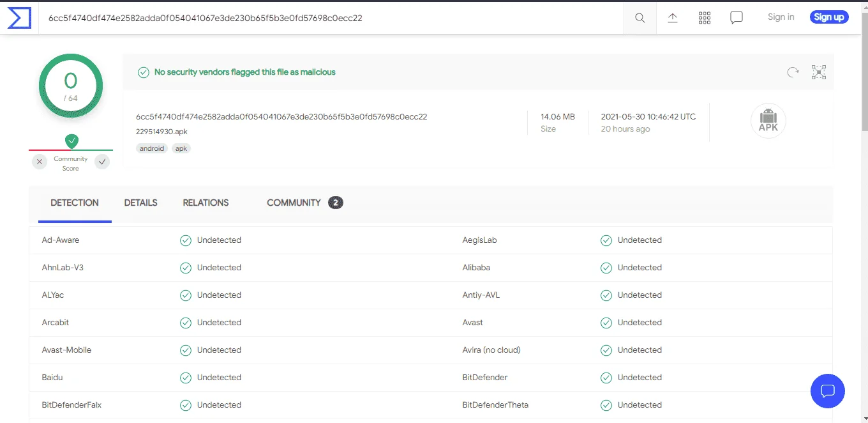
Task: Click the 0 / 64 detection score circle
Action: click(71, 86)
